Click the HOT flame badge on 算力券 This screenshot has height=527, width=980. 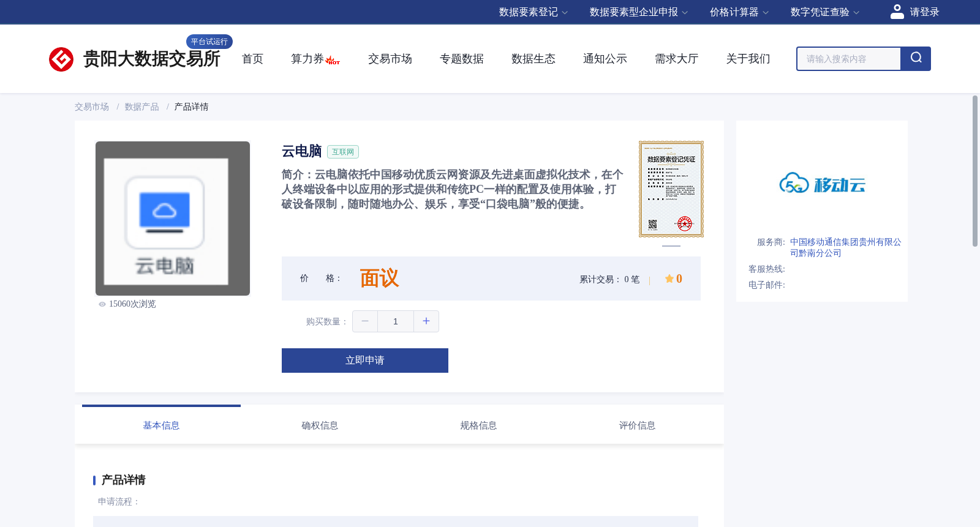(333, 61)
